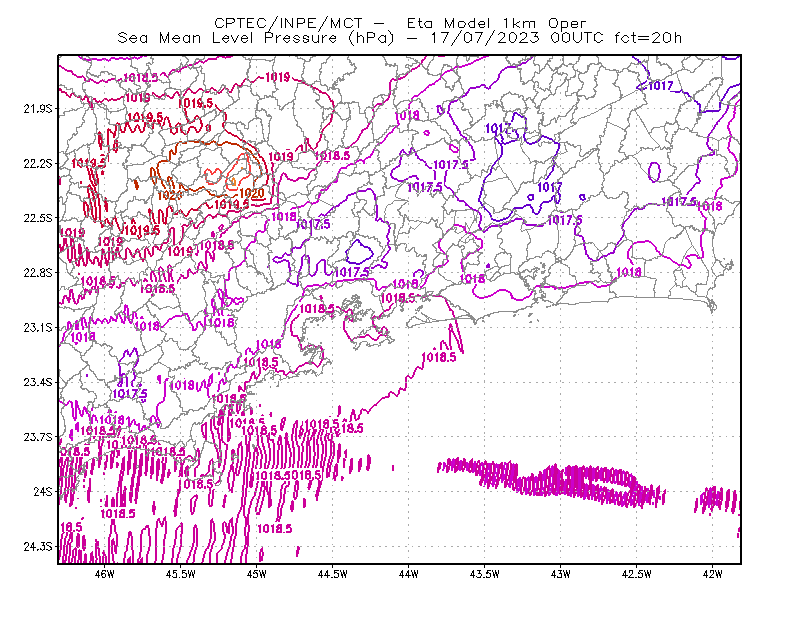Click the 45W longitude tick label
Viewport: 800px width, 618px height.
[257, 574]
